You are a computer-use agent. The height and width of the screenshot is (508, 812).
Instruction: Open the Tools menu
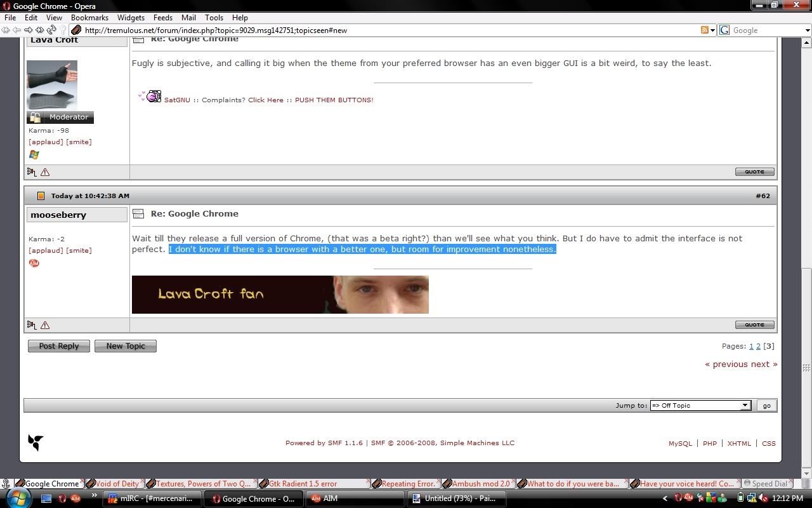pos(214,17)
